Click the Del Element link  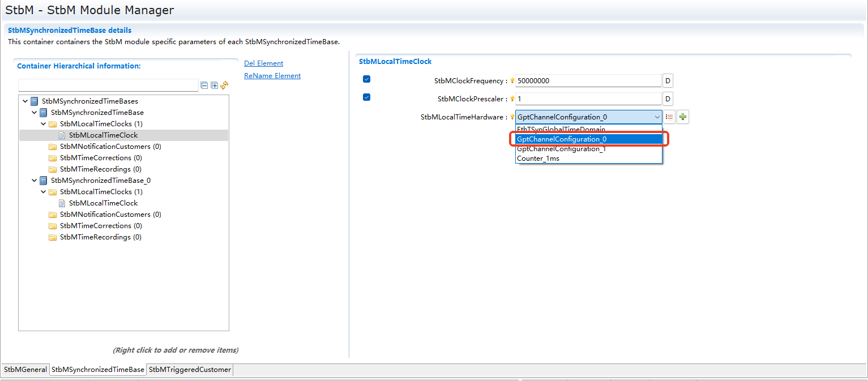[263, 63]
